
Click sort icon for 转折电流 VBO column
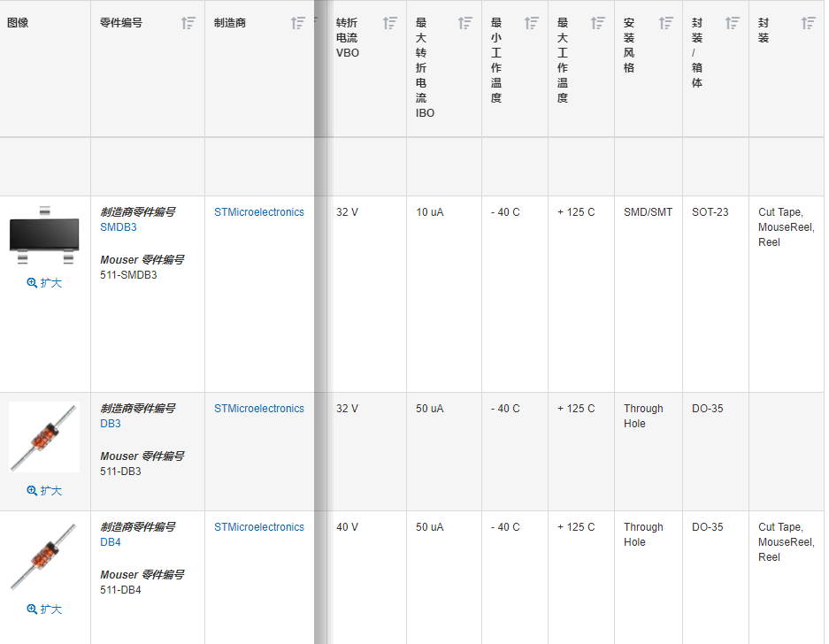coord(390,23)
